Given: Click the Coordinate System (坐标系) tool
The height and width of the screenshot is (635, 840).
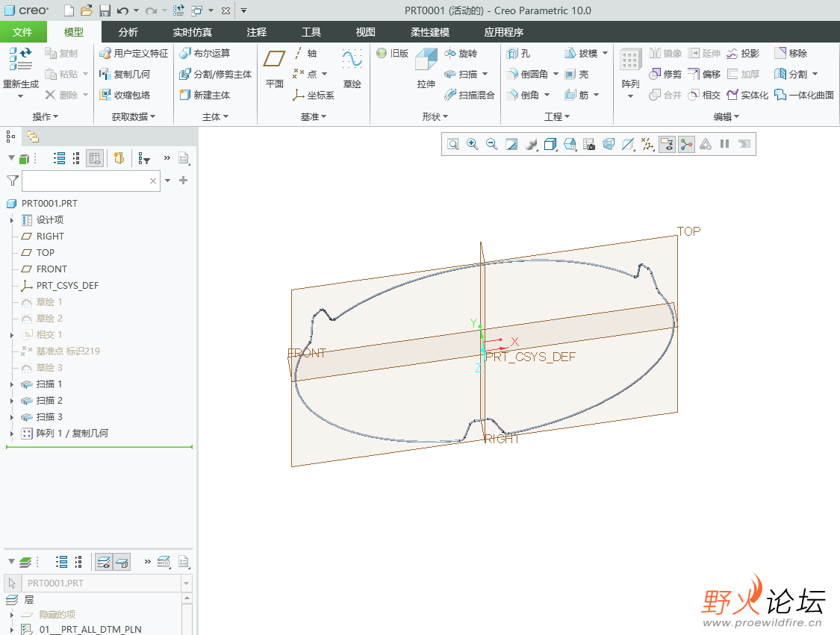Looking at the screenshot, I should (x=314, y=95).
